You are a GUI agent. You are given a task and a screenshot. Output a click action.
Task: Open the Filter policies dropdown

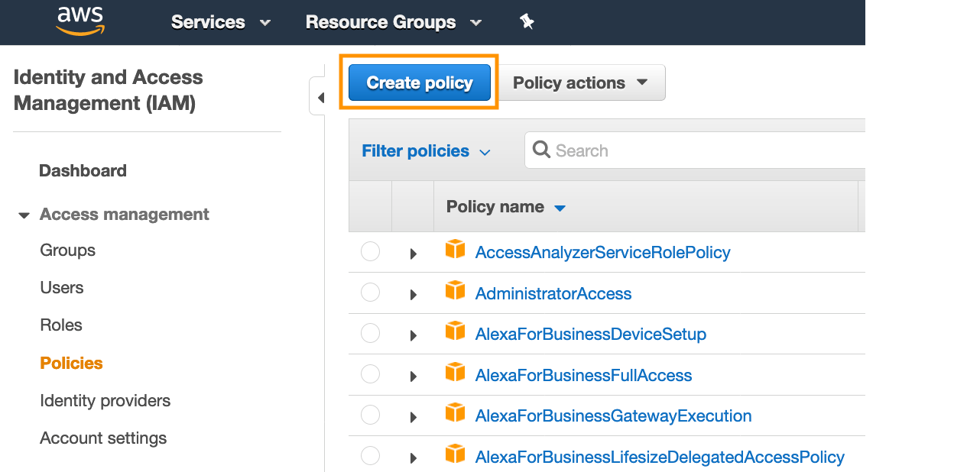point(426,150)
